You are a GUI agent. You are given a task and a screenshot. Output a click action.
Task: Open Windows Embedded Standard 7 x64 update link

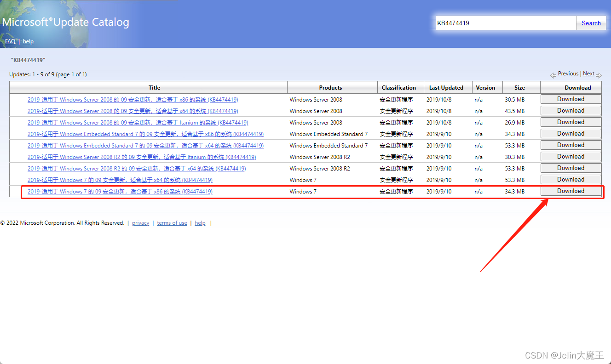[x=145, y=146]
